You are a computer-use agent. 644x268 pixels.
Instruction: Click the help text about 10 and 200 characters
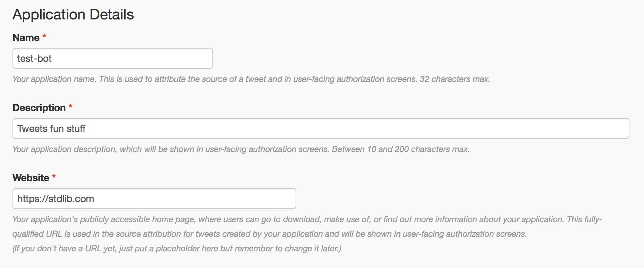point(241,149)
